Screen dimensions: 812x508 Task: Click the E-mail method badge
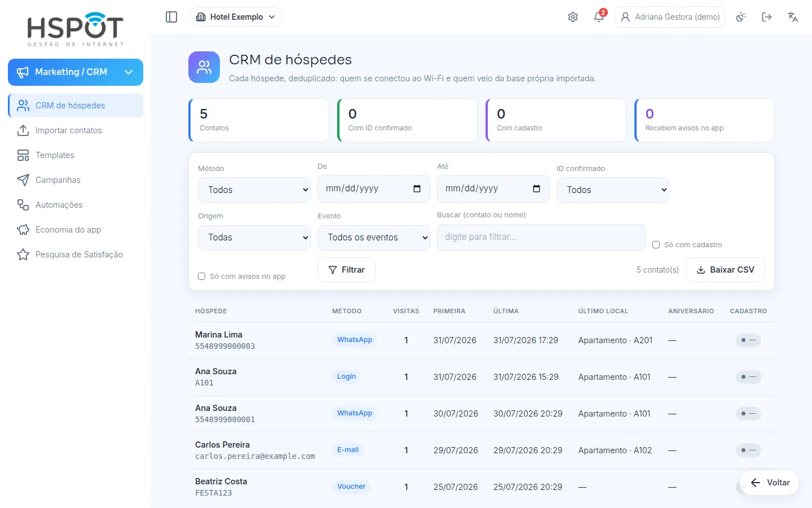pos(348,450)
